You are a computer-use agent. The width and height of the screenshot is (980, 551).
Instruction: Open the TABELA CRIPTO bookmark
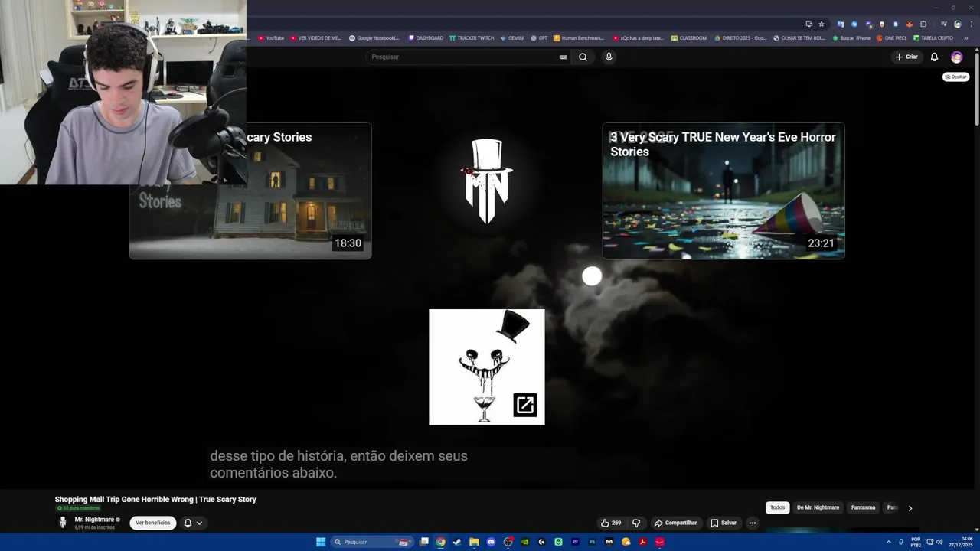point(933,37)
